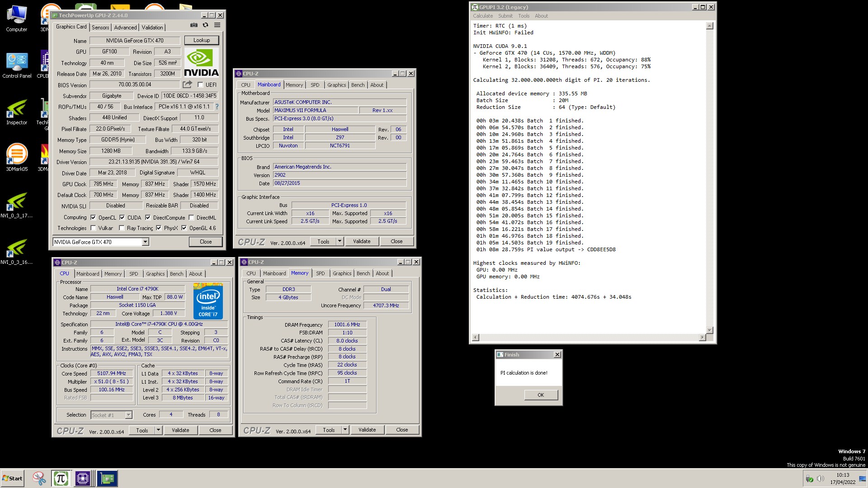
Task: Click Tools button in Memory CPU-Z window
Action: 329,430
